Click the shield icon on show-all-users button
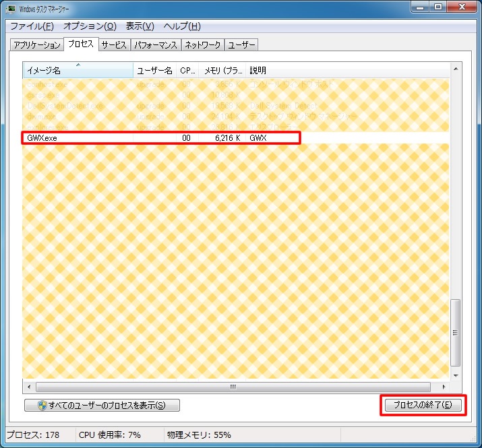Viewport: 482px width, 448px height. [42, 406]
